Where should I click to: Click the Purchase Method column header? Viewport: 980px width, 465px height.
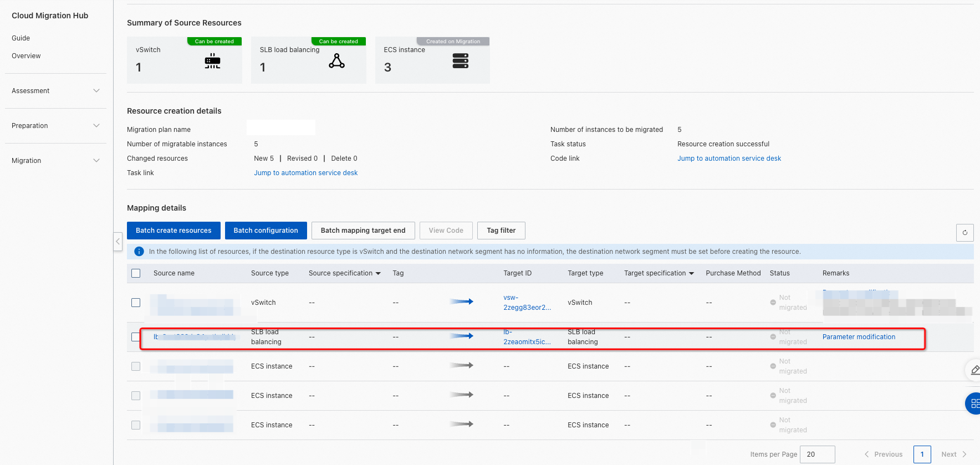[x=733, y=273]
